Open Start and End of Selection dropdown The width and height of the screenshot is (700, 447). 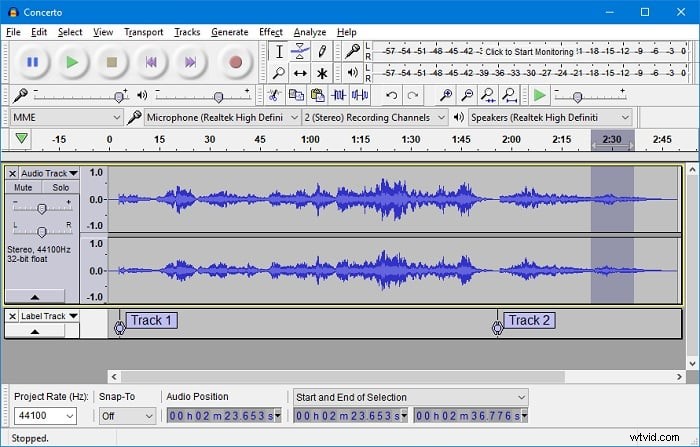click(411, 397)
